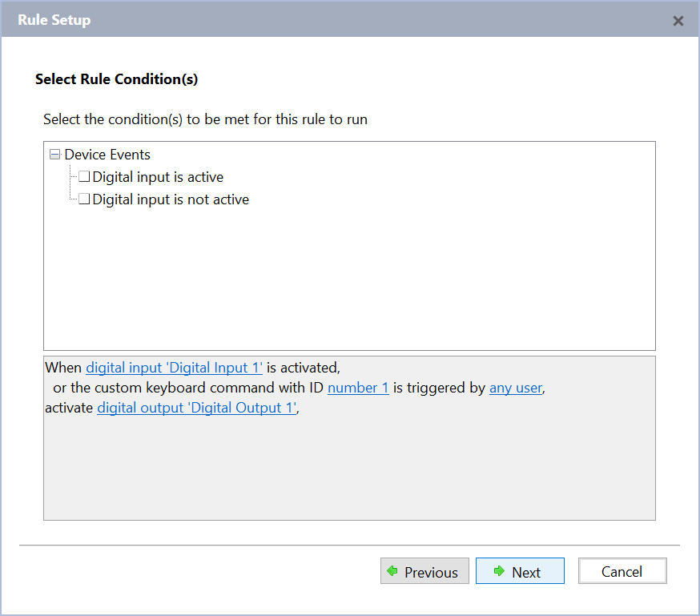
Task: Highlight the 'Digital input is not active' label
Action: 171,199
